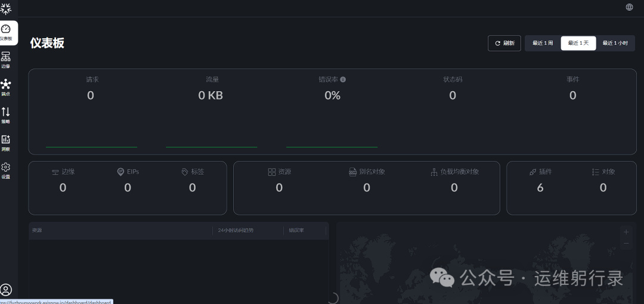
Task: Click the app logo at top-left
Action: (6, 8)
